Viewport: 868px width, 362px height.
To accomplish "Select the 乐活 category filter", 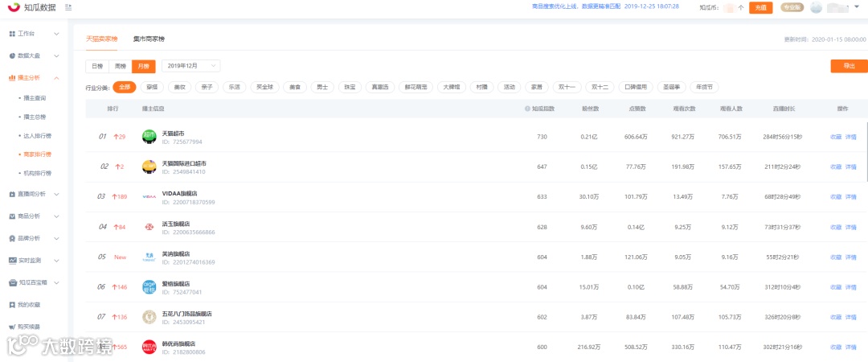I will [x=234, y=87].
